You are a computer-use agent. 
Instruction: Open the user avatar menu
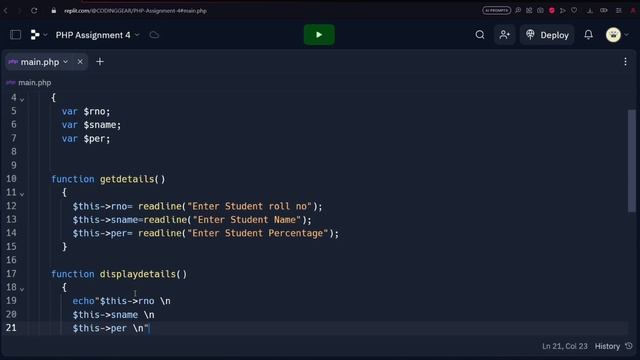click(613, 35)
